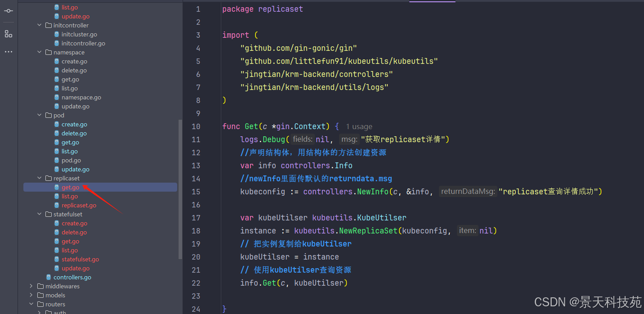Viewport: 644px width, 314px height.
Task: Open create.go in the pod folder
Action: click(74, 124)
